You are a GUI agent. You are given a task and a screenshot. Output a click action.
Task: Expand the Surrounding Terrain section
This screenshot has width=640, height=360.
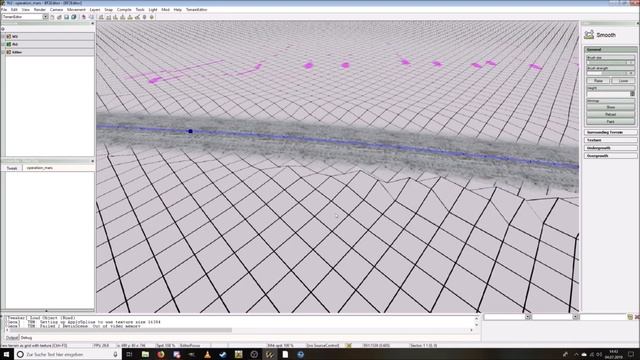(x=610, y=132)
